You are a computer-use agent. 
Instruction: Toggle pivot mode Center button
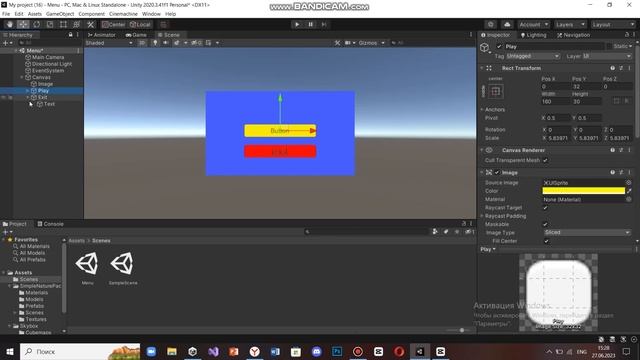click(x=113, y=24)
